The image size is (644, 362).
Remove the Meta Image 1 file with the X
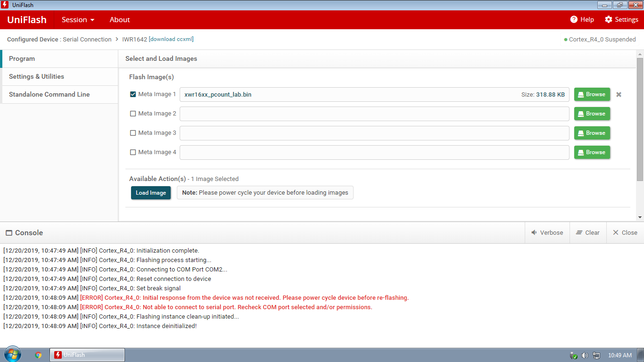point(619,94)
